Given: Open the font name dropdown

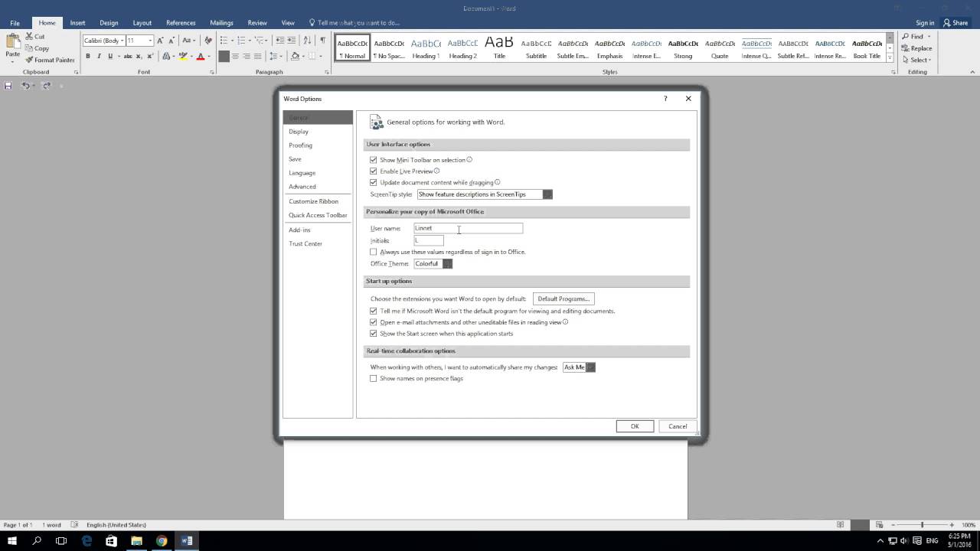Looking at the screenshot, I should click(122, 41).
